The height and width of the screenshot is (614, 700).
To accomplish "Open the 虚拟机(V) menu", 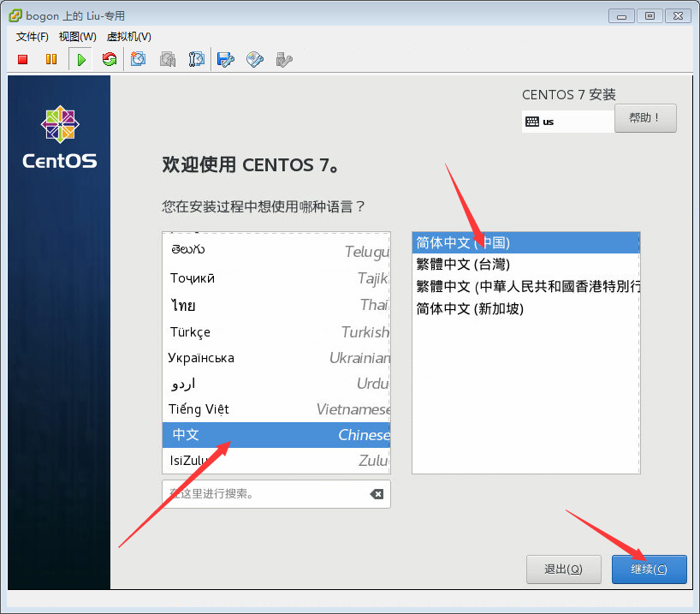I will pyautogui.click(x=129, y=37).
